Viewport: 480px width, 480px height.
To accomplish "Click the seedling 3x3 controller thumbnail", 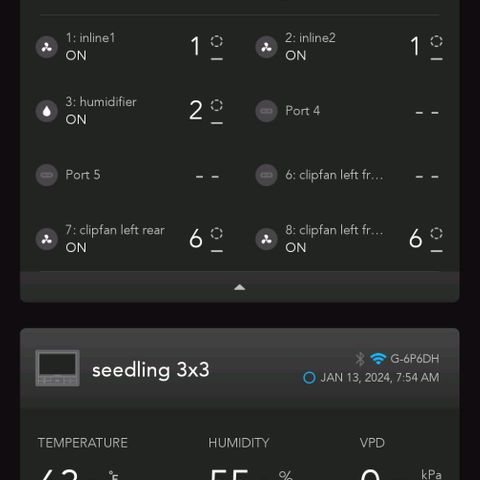I will [x=57, y=368].
